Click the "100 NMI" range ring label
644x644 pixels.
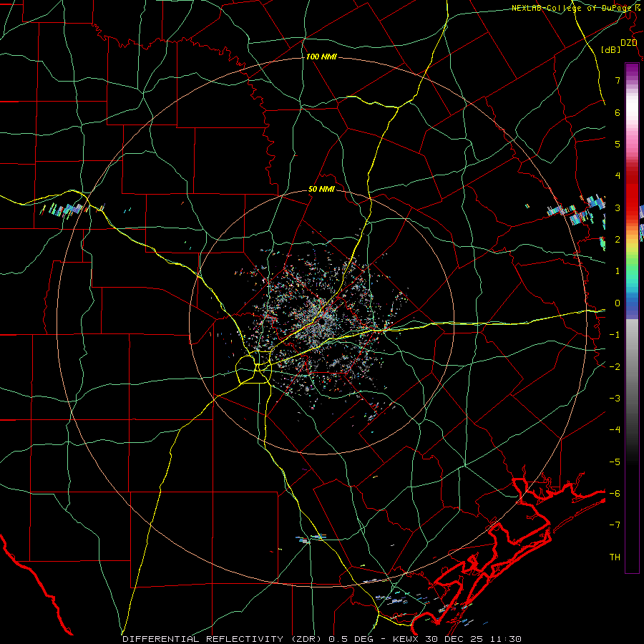(x=321, y=57)
